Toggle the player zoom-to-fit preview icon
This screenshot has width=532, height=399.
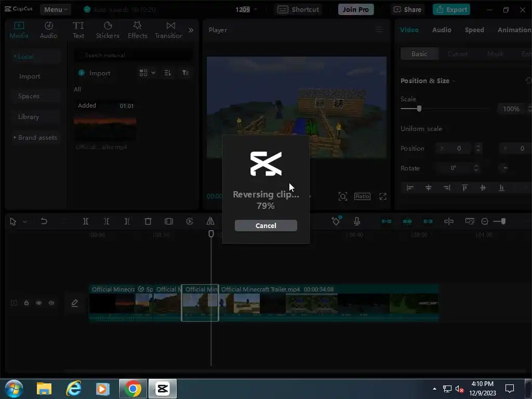pyautogui.click(x=343, y=196)
